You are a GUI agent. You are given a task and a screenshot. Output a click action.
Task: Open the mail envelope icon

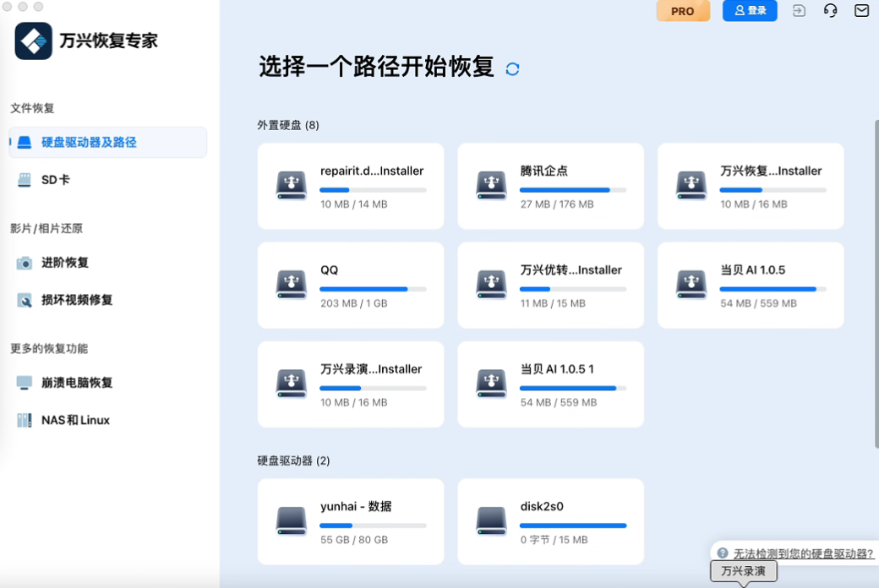861,11
